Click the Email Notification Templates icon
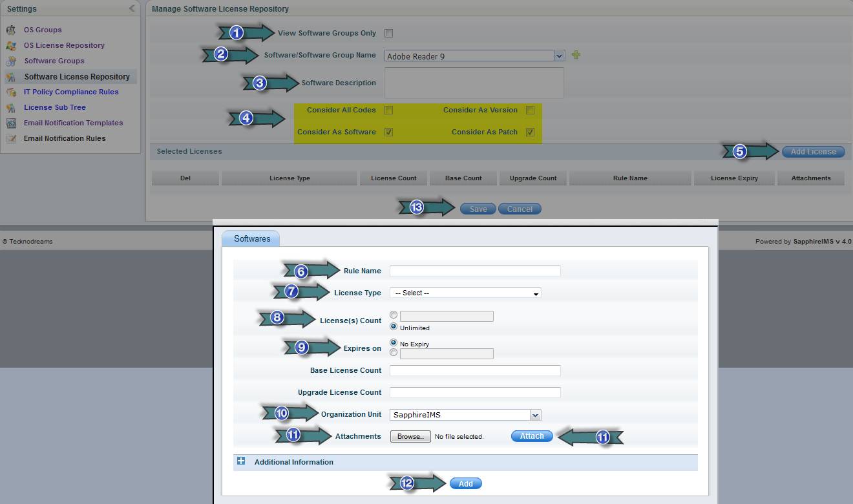The height and width of the screenshot is (504, 853). click(11, 123)
